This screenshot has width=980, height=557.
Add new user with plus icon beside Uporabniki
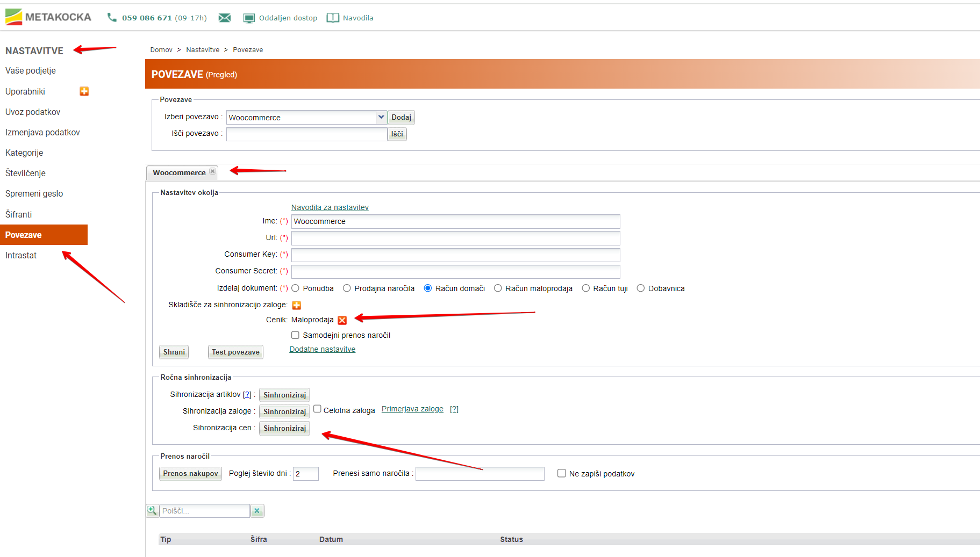click(84, 91)
